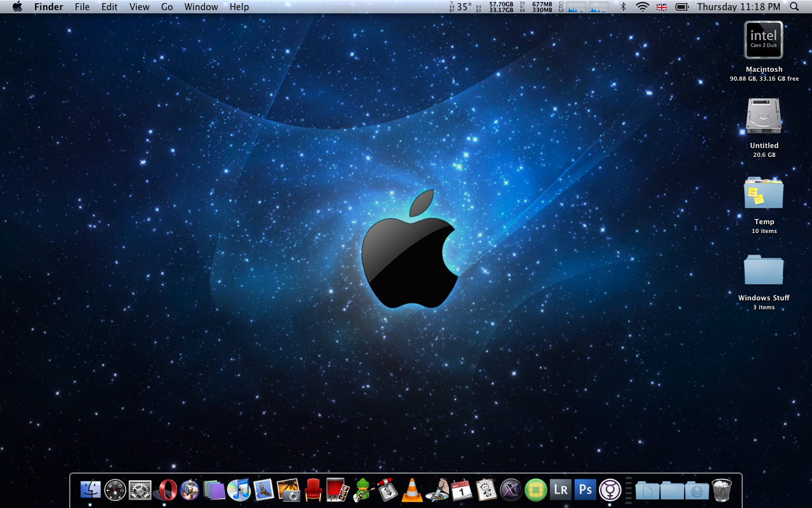
Task: Launch Adobe Photoshop from the Dock
Action: [586, 490]
